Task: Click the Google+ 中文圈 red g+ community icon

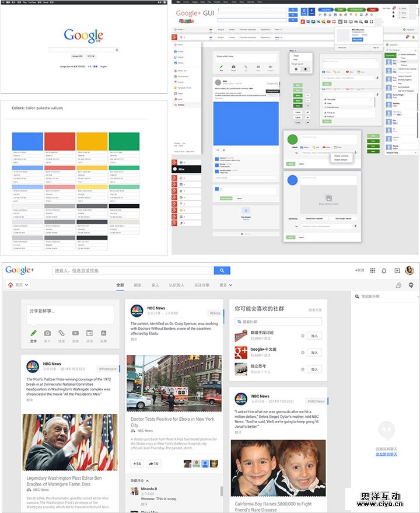Action: [x=241, y=353]
